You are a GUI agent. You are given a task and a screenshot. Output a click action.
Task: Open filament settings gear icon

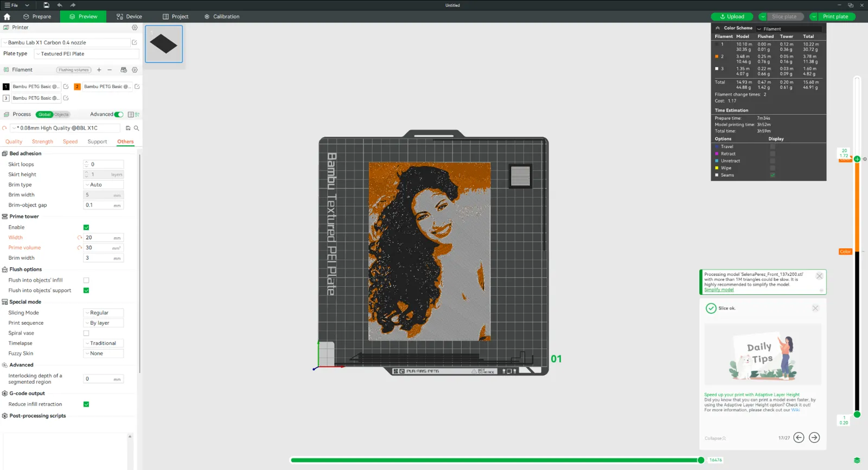[x=135, y=70]
